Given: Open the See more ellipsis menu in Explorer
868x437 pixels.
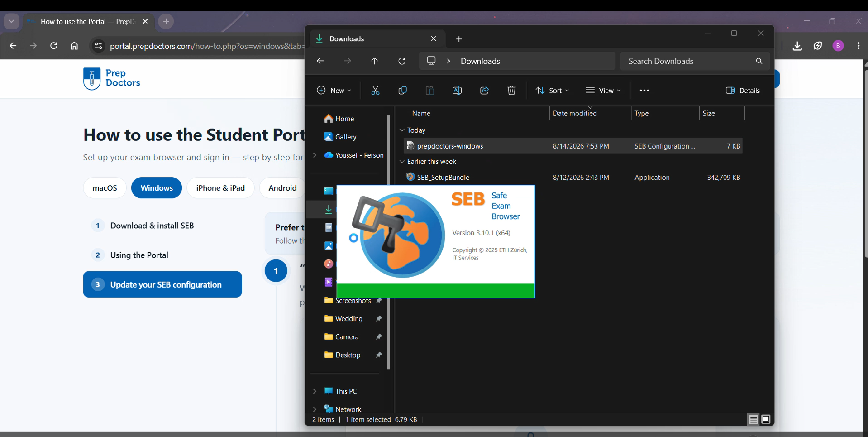Looking at the screenshot, I should (x=644, y=91).
